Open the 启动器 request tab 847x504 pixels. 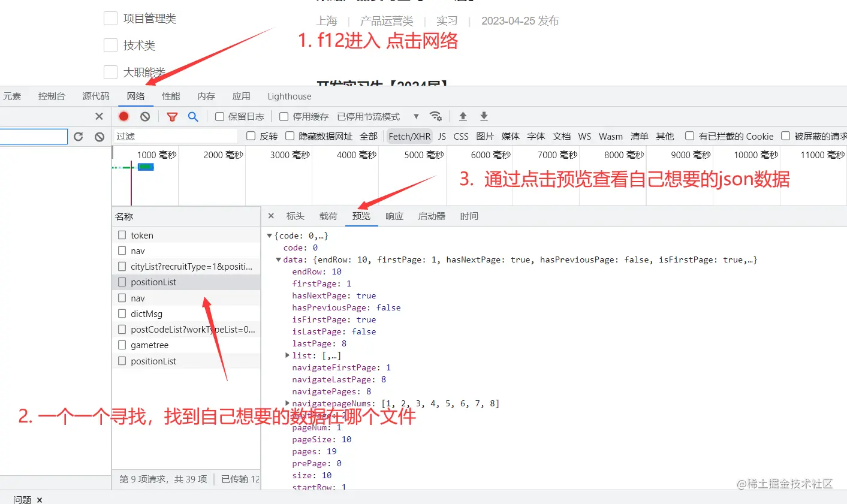tap(432, 216)
